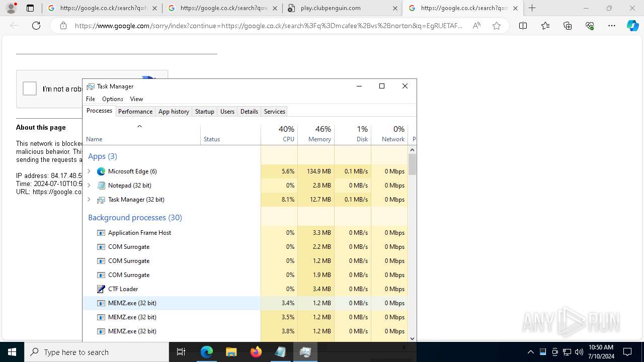This screenshot has height=362, width=644.
Task: Switch to the Performance tab
Action: [x=135, y=112]
